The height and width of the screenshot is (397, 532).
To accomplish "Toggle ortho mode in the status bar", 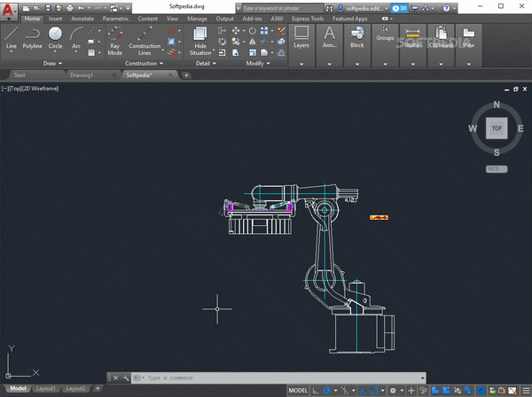I will coord(316,391).
